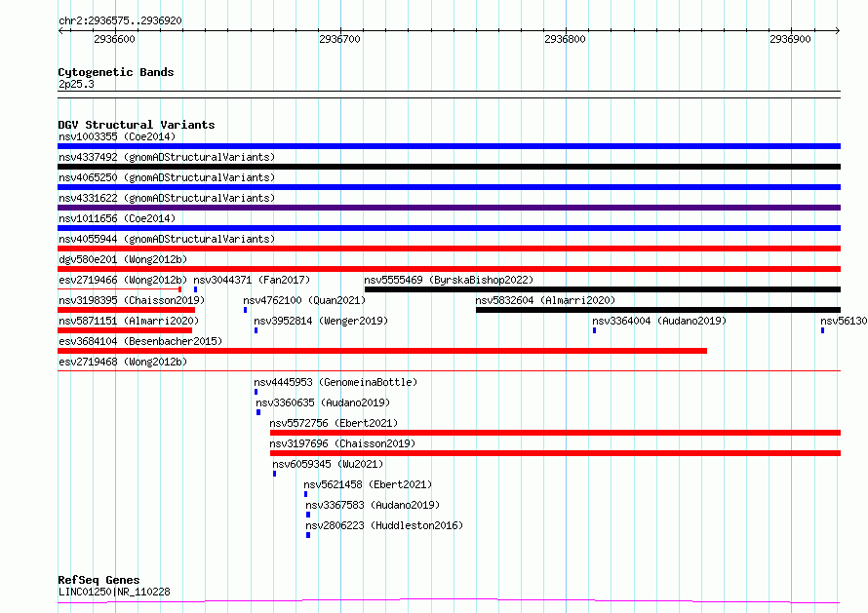This screenshot has width=868, height=613.
Task: Click the cut-off nsv56130 variant blue marker
Action: pos(822,330)
